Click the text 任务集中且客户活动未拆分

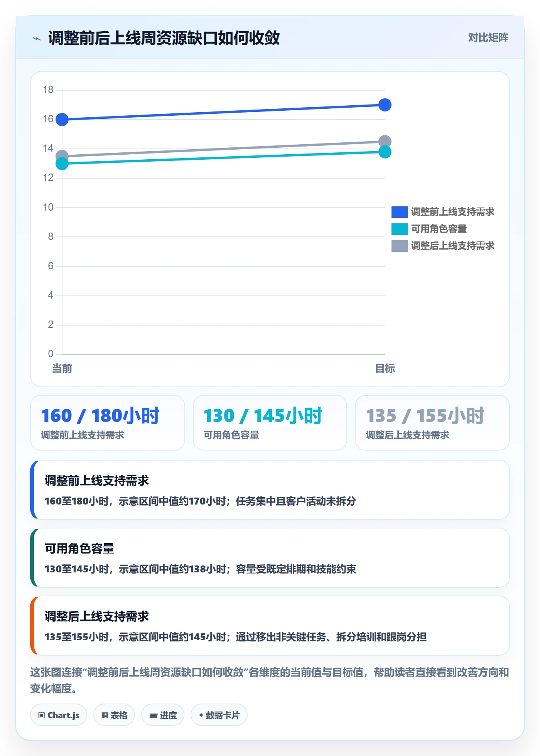click(296, 501)
